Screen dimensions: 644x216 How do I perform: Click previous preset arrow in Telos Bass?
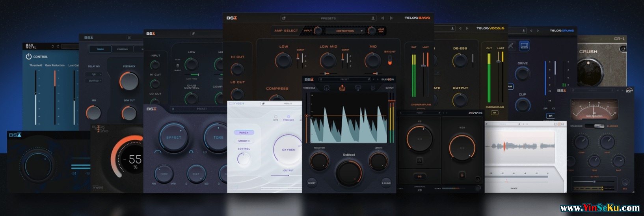pos(382,18)
